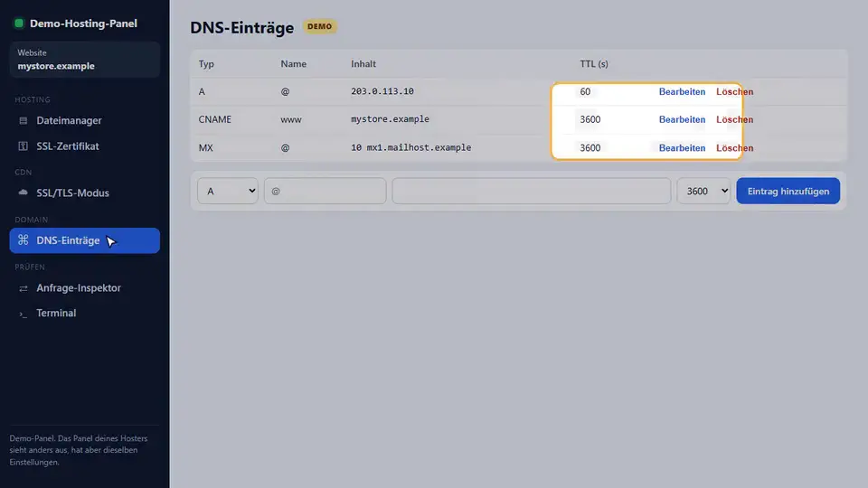
Task: Click the TTL (s) column header
Action: coord(594,63)
